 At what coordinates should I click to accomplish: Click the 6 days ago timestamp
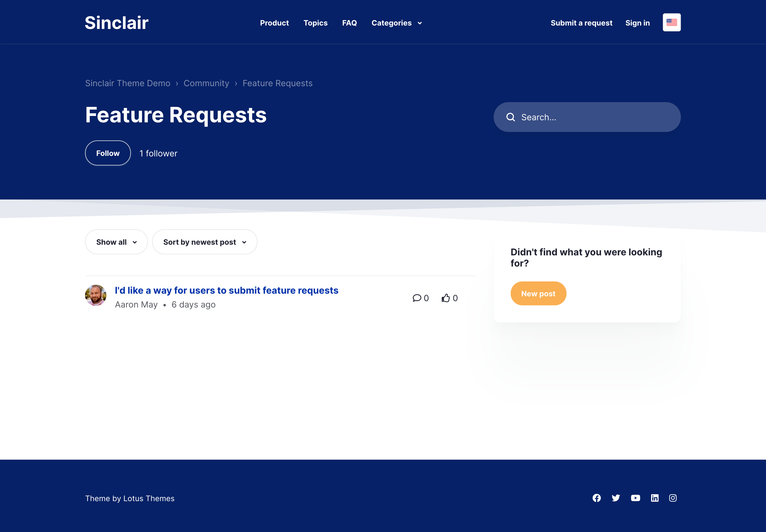193,305
